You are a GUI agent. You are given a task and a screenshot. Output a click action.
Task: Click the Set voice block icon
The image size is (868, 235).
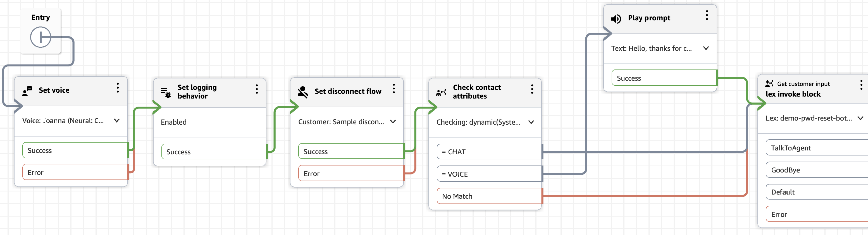click(27, 91)
